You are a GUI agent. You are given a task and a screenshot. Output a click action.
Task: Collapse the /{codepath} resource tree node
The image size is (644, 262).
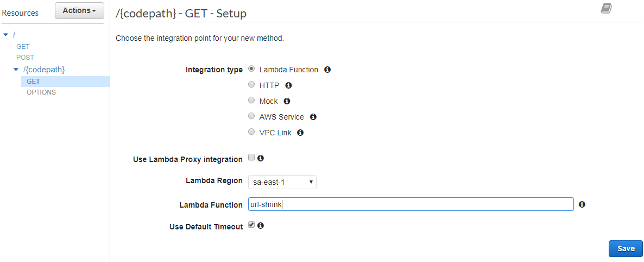coord(16,70)
